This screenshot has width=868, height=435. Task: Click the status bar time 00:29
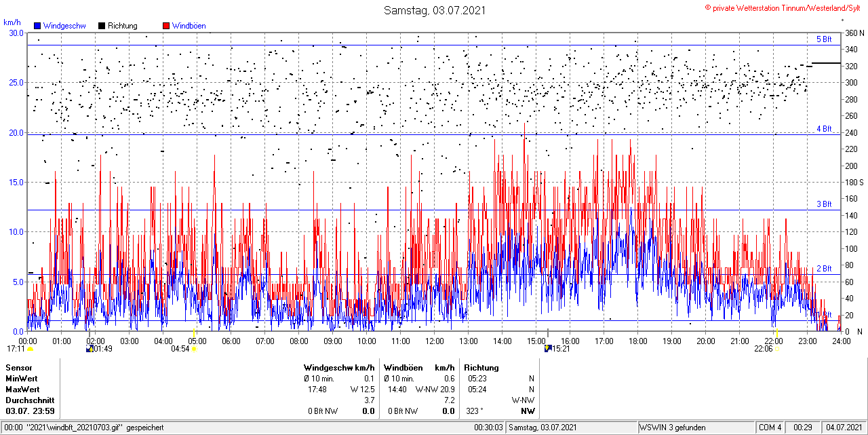pyautogui.click(x=803, y=428)
